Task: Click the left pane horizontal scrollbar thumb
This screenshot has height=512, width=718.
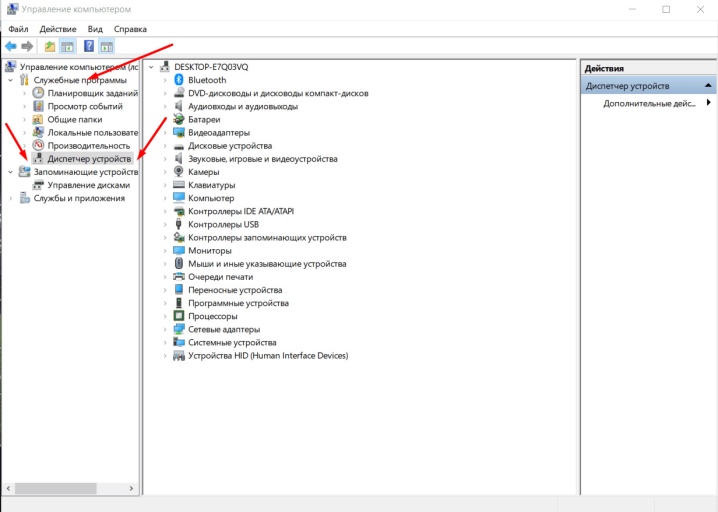Action: click(x=55, y=489)
